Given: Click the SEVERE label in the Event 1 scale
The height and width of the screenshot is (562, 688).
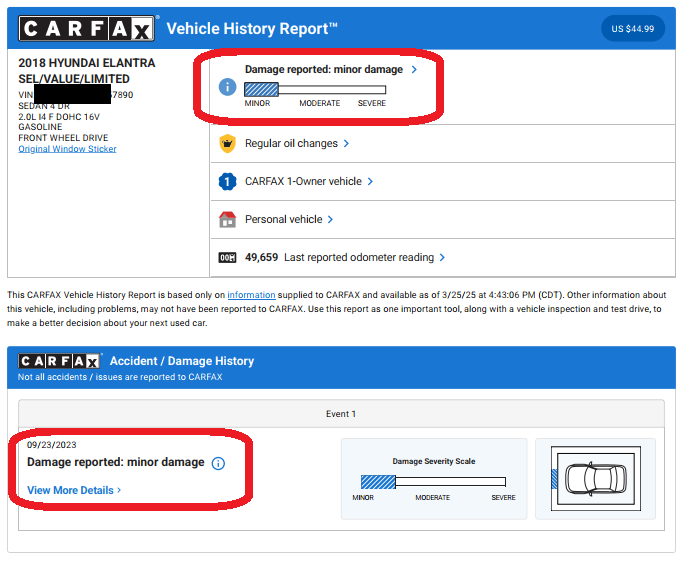Looking at the screenshot, I should [x=503, y=498].
